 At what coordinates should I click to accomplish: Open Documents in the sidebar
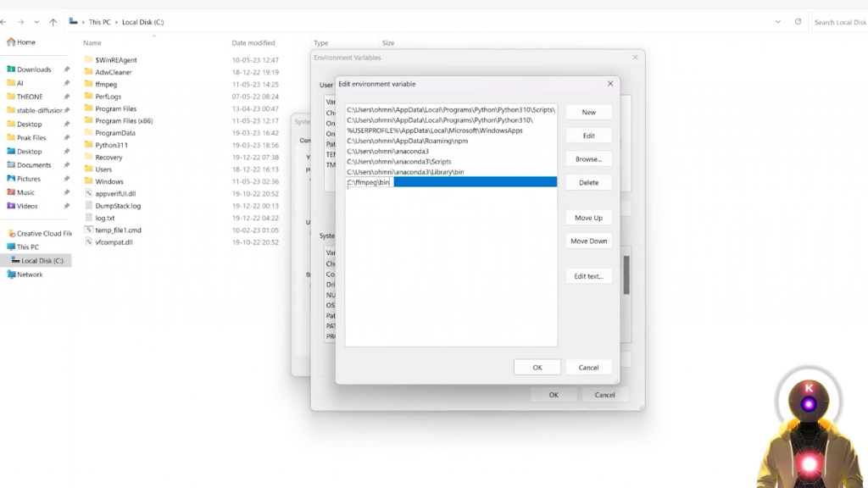pyautogui.click(x=34, y=165)
